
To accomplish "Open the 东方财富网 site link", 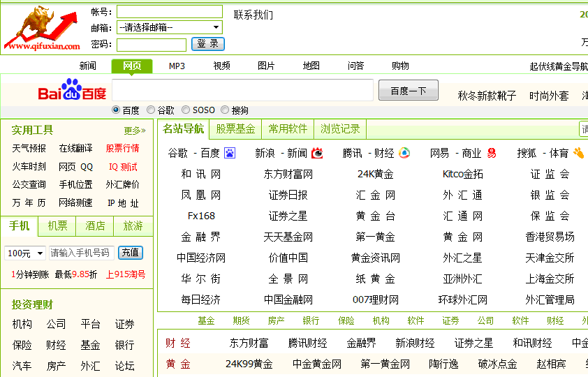I will 288,175.
